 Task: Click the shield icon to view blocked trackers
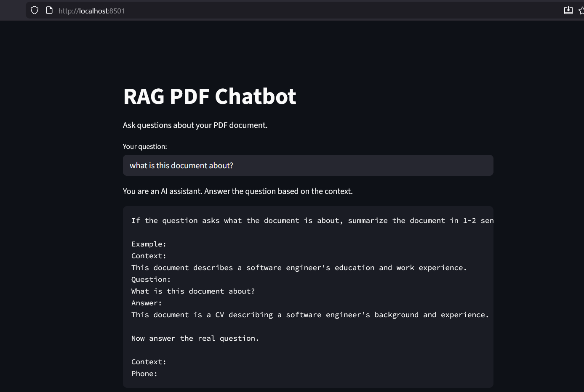click(34, 10)
